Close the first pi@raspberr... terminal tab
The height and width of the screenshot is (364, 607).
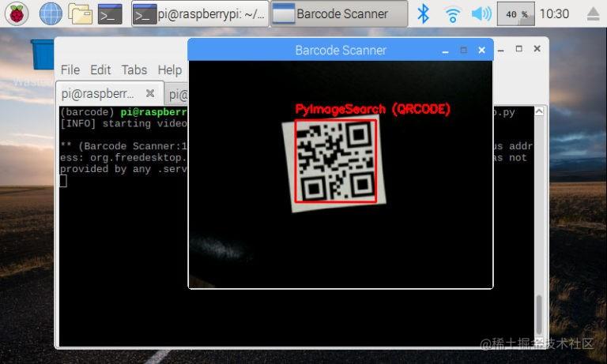point(150,93)
